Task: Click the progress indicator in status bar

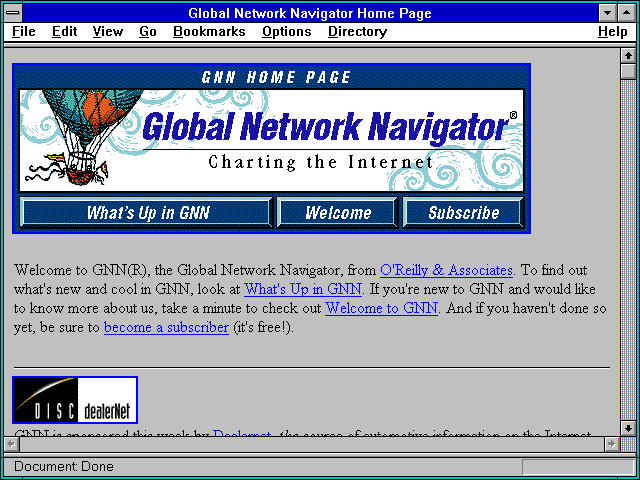Action: click(x=578, y=467)
